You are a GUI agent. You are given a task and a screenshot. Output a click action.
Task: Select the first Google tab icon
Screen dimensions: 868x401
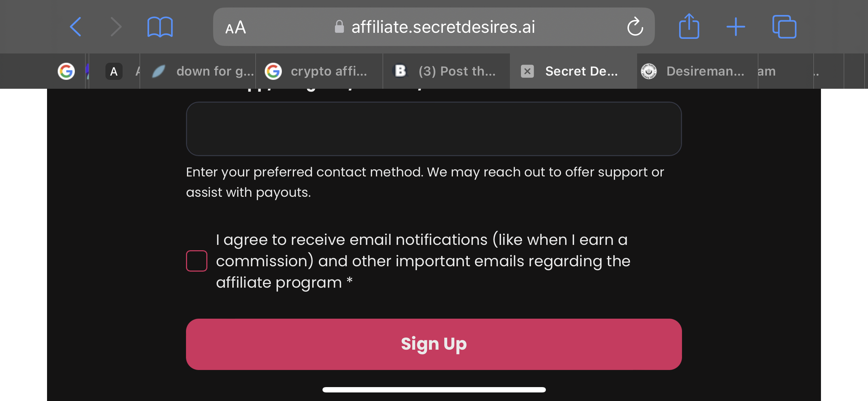tap(66, 71)
